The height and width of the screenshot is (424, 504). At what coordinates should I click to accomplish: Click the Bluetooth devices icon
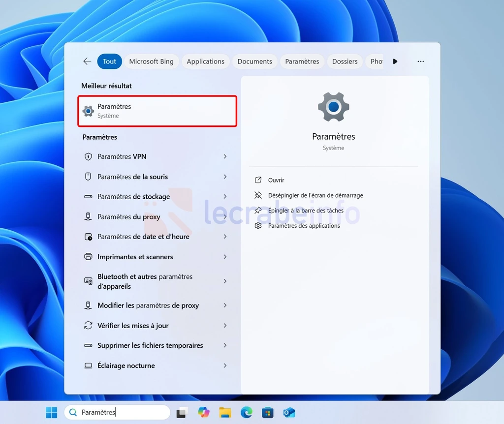tap(88, 281)
